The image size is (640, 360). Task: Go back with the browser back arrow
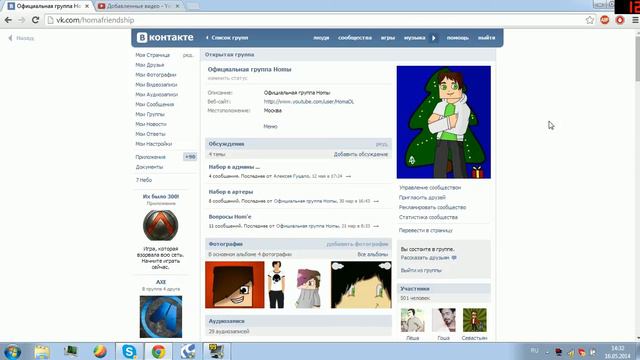pos(8,20)
